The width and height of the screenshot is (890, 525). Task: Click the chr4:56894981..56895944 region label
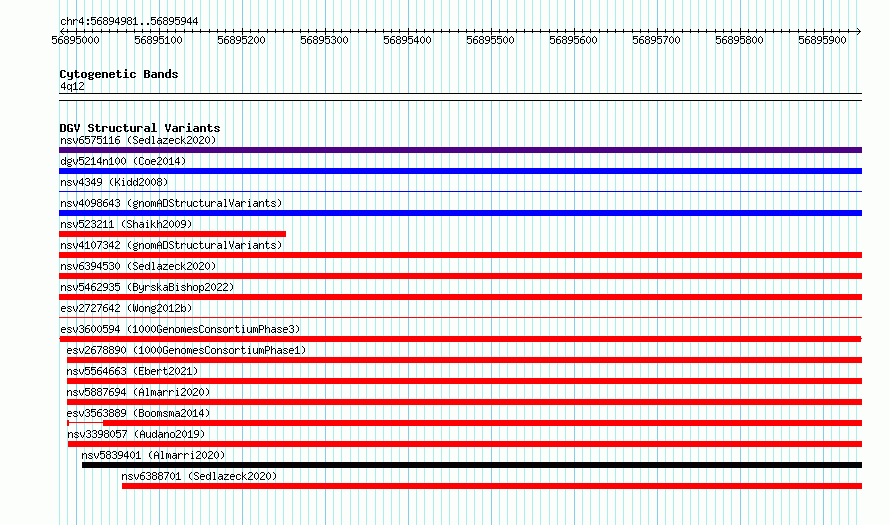(x=129, y=22)
